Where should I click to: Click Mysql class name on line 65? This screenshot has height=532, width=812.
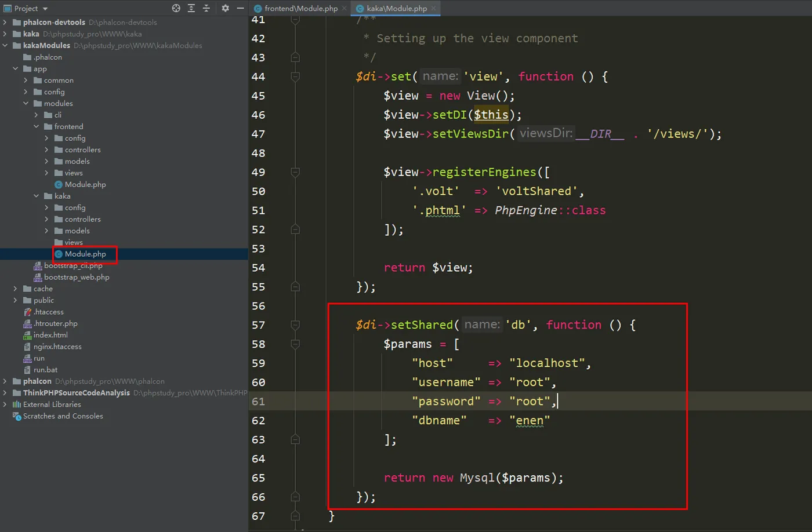coord(477,478)
